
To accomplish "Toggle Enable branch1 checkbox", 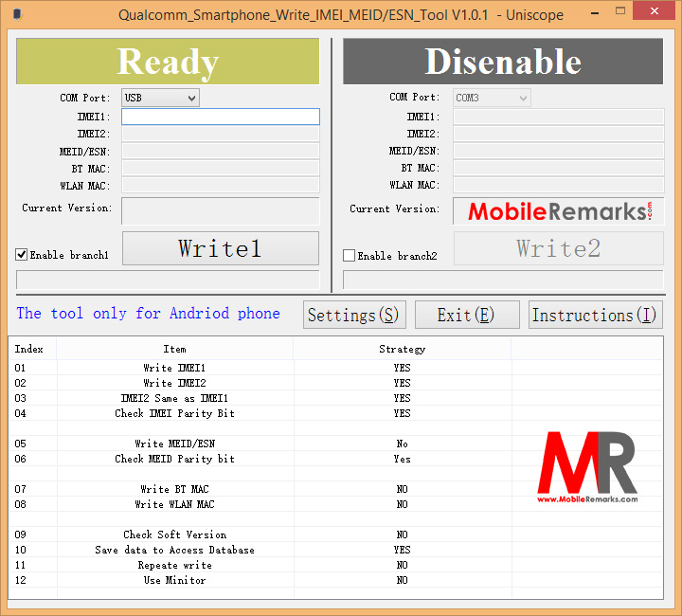I will [x=21, y=255].
